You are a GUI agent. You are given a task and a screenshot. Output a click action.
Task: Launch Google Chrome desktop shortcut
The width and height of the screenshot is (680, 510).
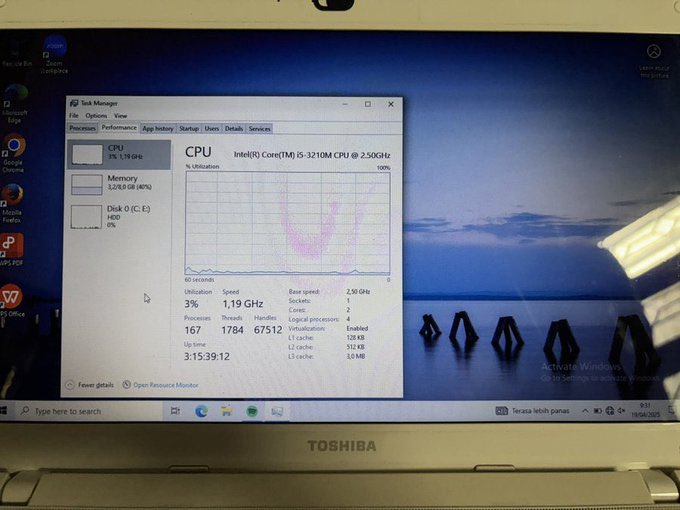[x=14, y=154]
